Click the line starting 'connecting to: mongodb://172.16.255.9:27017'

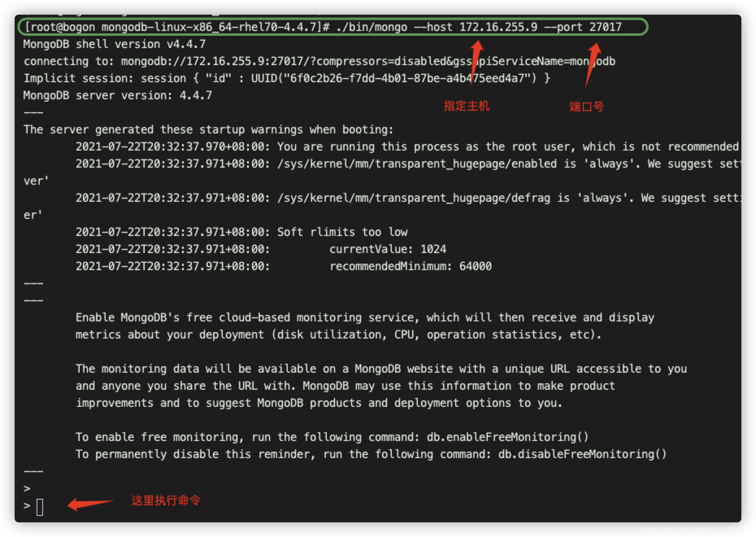coord(319,61)
